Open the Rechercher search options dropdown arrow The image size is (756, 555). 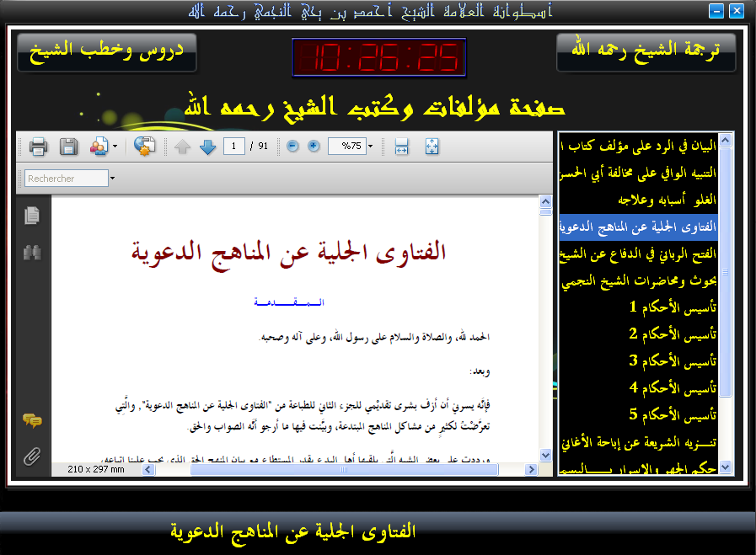coord(112,179)
